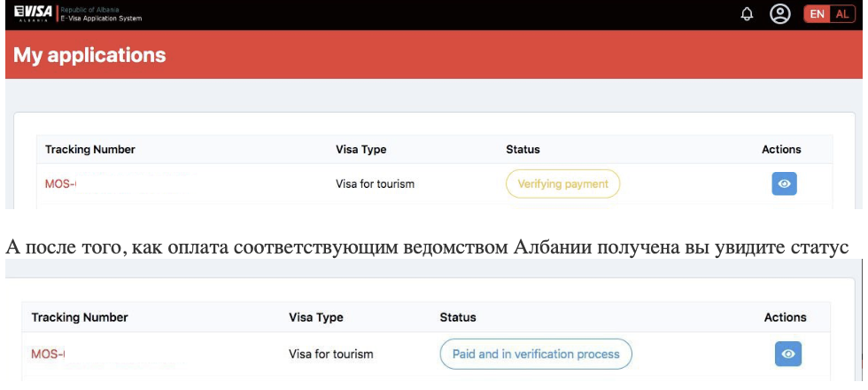Click the E-VISA Albania logo
The image size is (868, 390).
[x=29, y=14]
